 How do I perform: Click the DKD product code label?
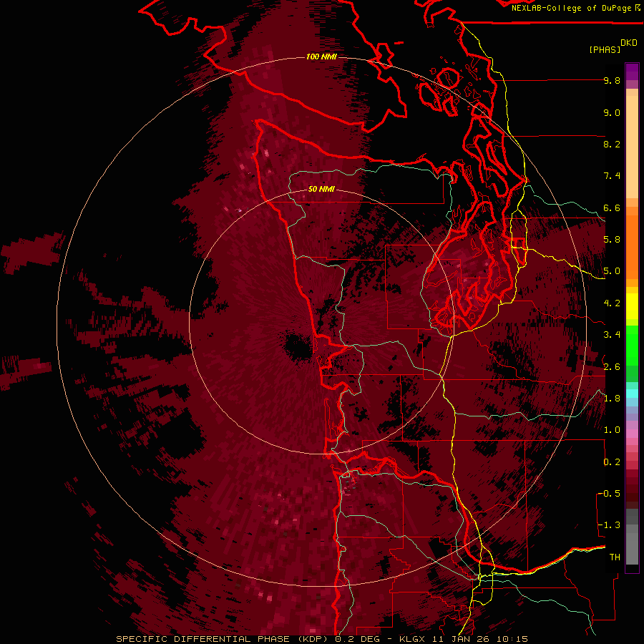[x=629, y=43]
